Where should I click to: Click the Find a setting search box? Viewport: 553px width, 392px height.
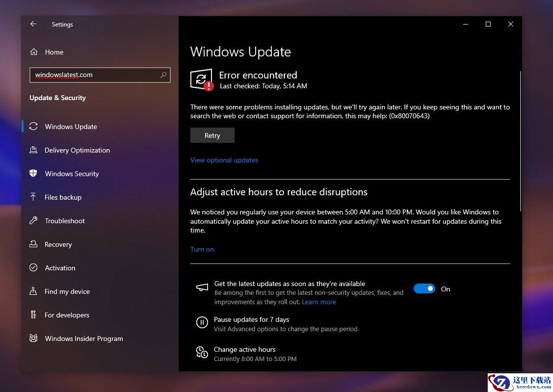100,75
